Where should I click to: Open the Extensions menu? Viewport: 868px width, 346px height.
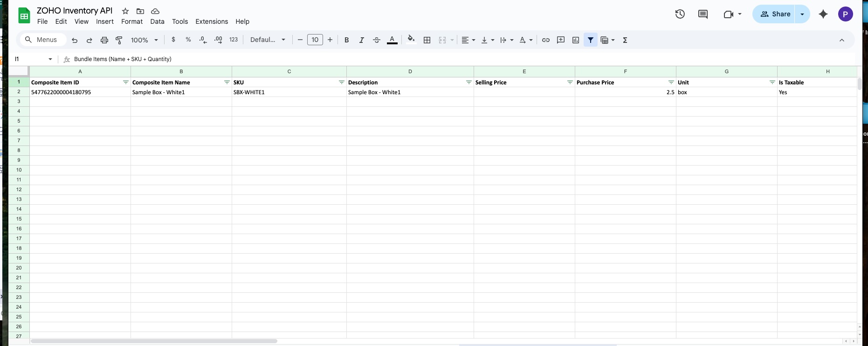click(212, 21)
